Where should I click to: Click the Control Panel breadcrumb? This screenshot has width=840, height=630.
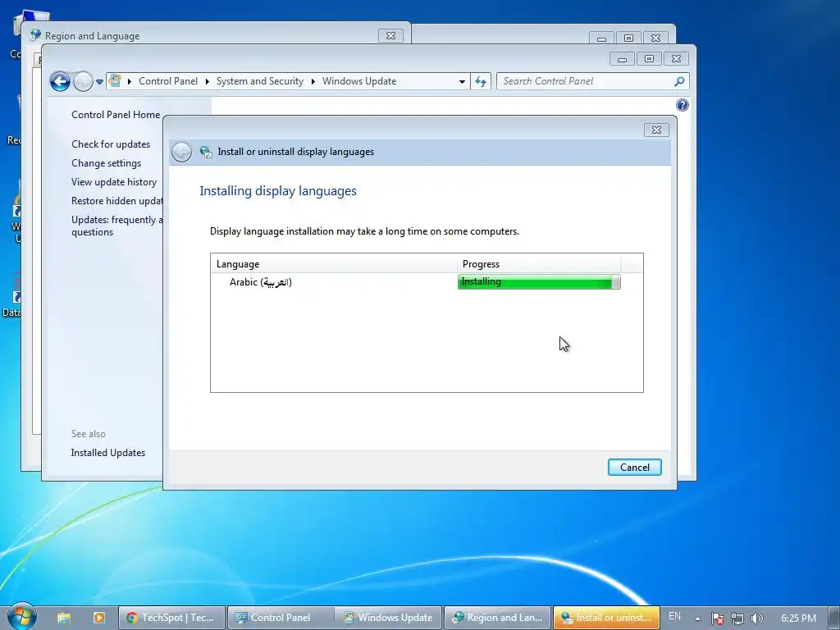click(x=167, y=81)
